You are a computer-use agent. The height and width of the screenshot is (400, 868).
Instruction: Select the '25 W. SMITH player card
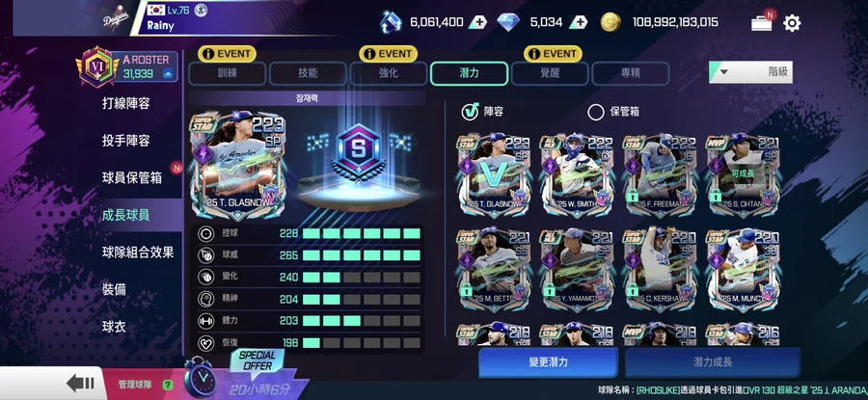(x=577, y=175)
